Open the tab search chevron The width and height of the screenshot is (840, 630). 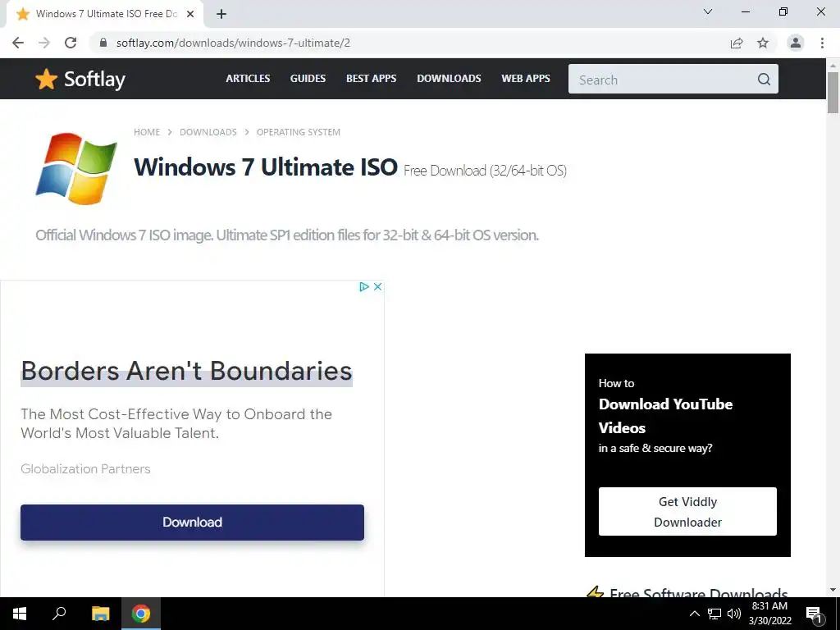(x=708, y=11)
